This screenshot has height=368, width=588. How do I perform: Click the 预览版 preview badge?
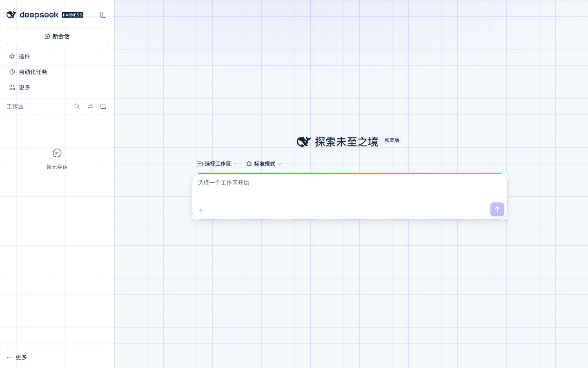(392, 140)
